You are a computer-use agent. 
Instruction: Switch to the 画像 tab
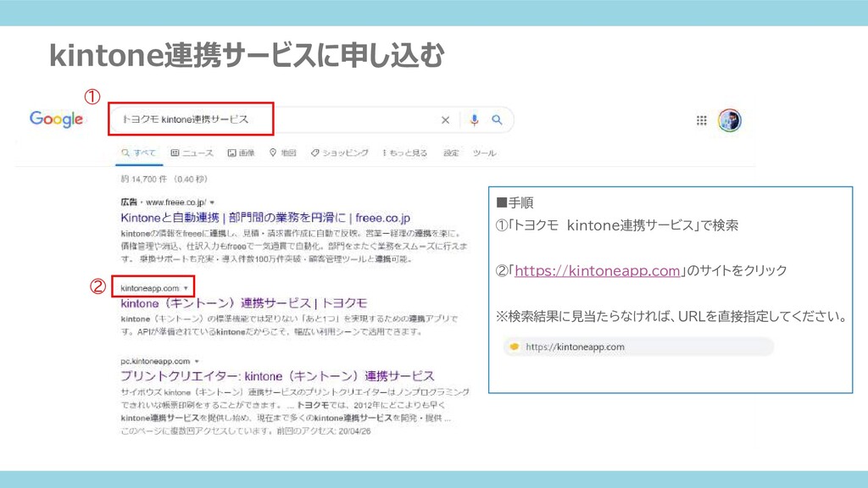point(242,152)
